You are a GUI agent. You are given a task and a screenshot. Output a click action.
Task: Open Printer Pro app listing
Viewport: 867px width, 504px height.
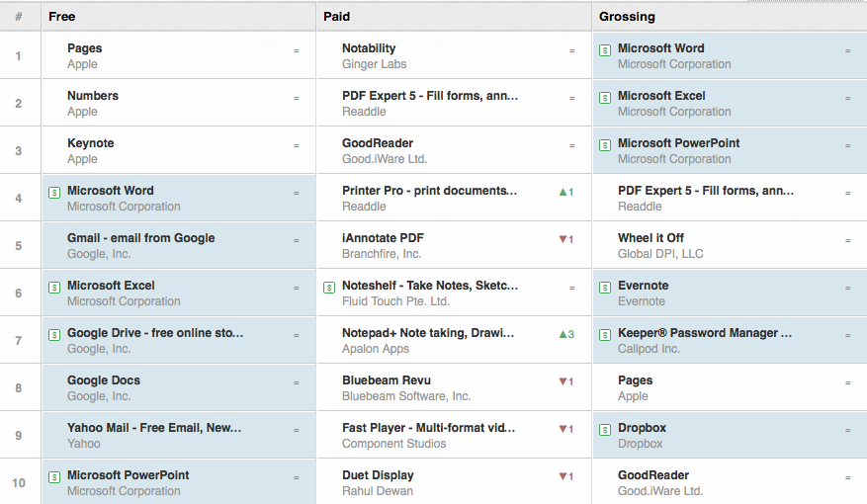point(430,191)
